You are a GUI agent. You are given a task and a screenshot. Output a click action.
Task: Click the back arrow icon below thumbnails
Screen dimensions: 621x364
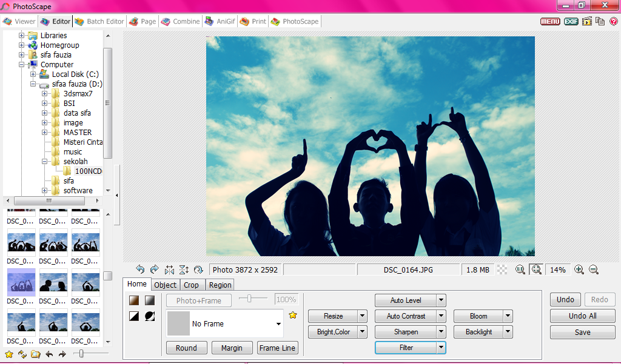pyautogui.click(x=49, y=354)
